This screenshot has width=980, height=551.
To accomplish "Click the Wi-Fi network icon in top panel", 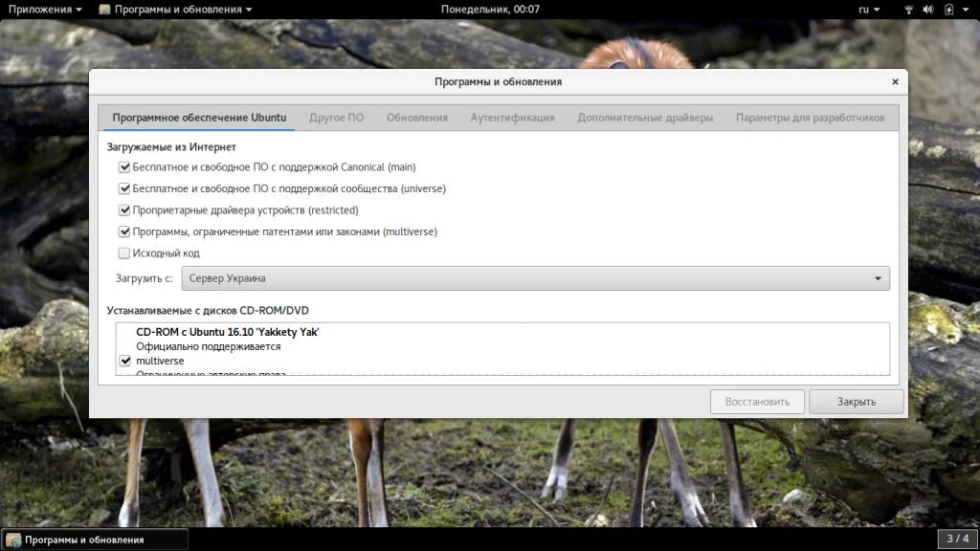I will click(909, 10).
